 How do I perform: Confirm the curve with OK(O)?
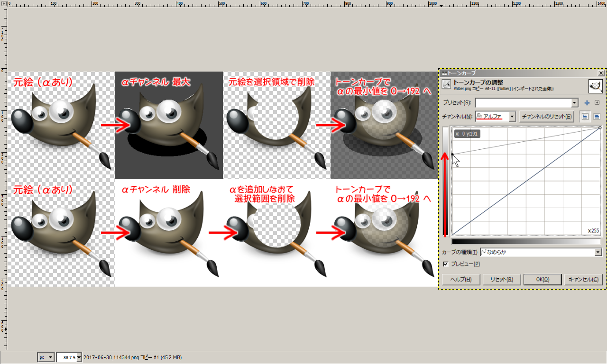point(543,279)
